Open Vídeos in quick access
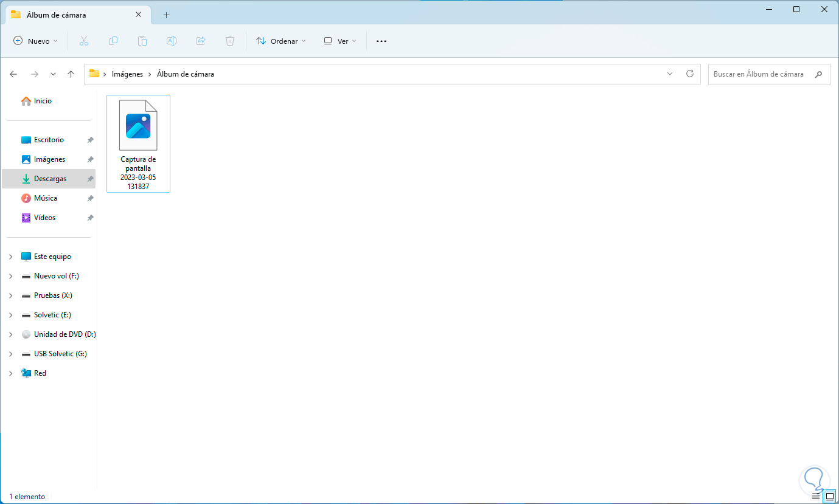Screen dimensions: 839x504 click(49, 218)
